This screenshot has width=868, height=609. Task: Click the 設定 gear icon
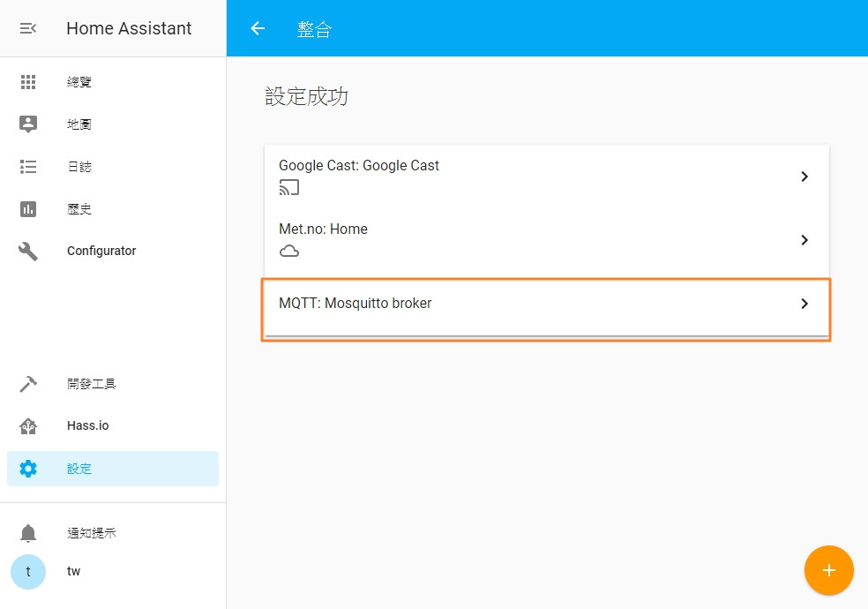[x=28, y=469]
